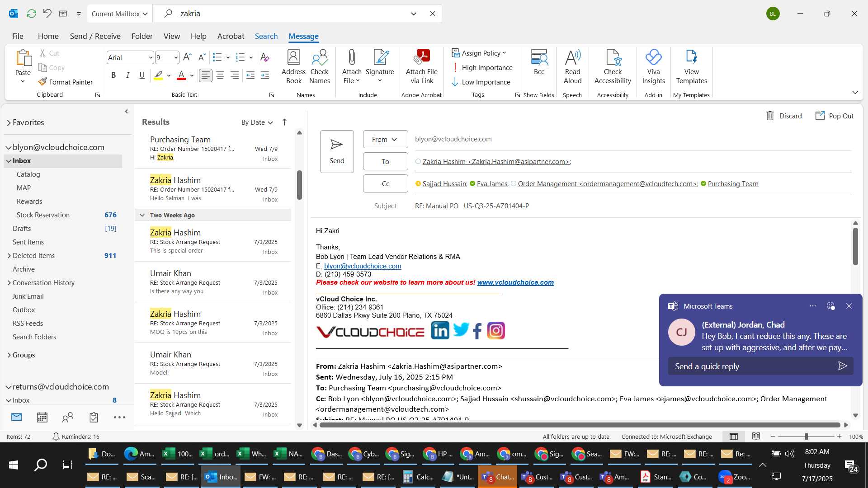Screen dimensions: 868x488
Task: Click the Cc recipients button
Action: (x=385, y=183)
